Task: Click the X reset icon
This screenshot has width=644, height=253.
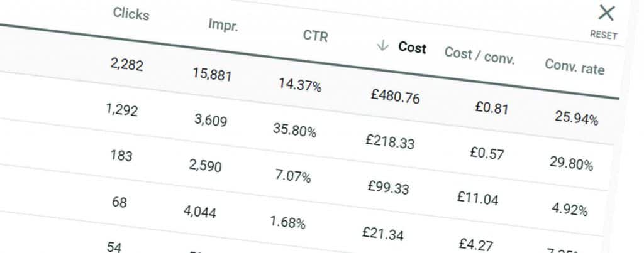Action: click(x=606, y=13)
